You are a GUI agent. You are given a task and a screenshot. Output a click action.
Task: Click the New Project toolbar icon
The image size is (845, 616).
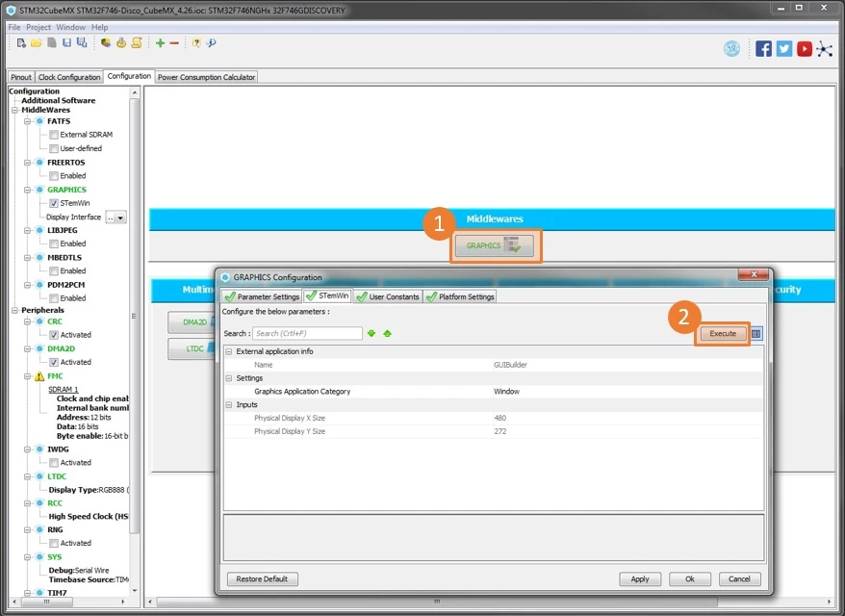[x=21, y=43]
